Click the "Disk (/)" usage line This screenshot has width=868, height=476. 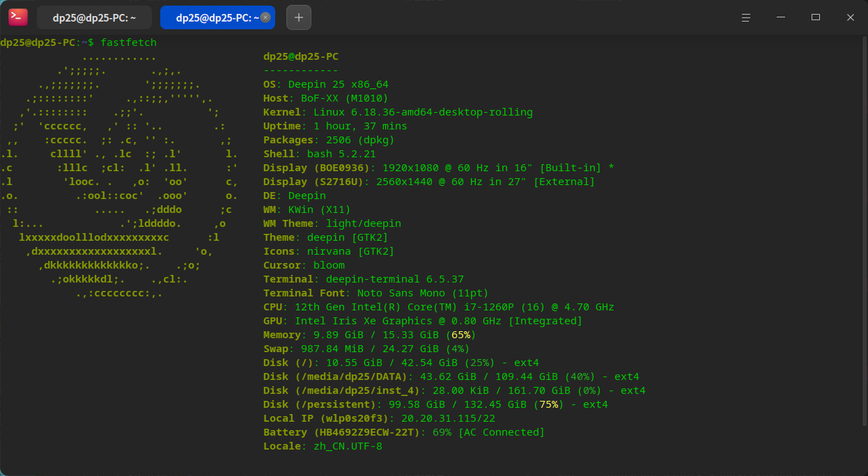[401, 363]
